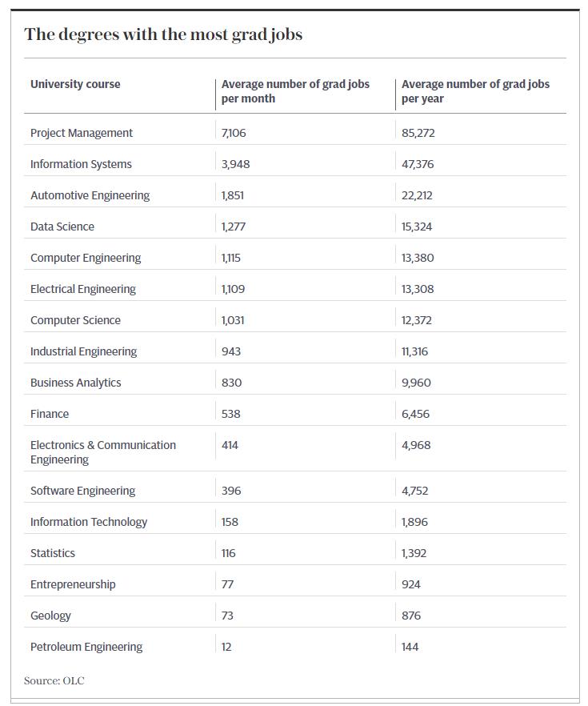This screenshot has height=706, width=588.
Task: Click the Electrical Engineering yearly value 13,308
Action: tap(418, 289)
